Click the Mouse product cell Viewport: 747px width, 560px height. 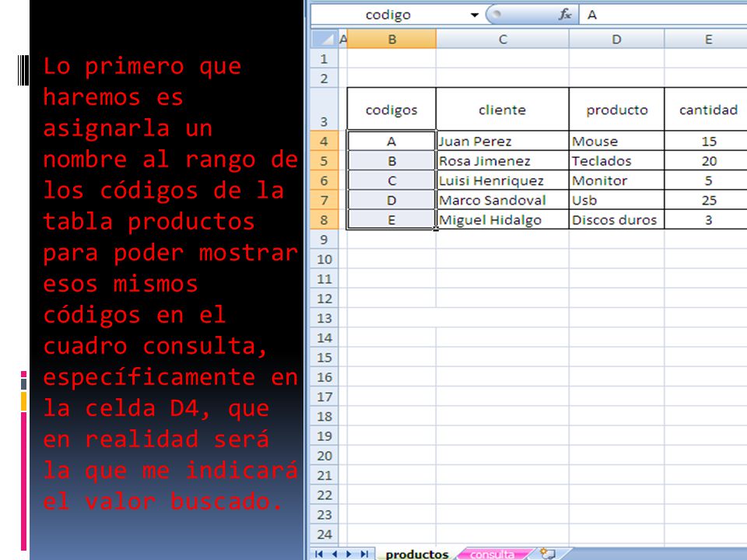(616, 141)
